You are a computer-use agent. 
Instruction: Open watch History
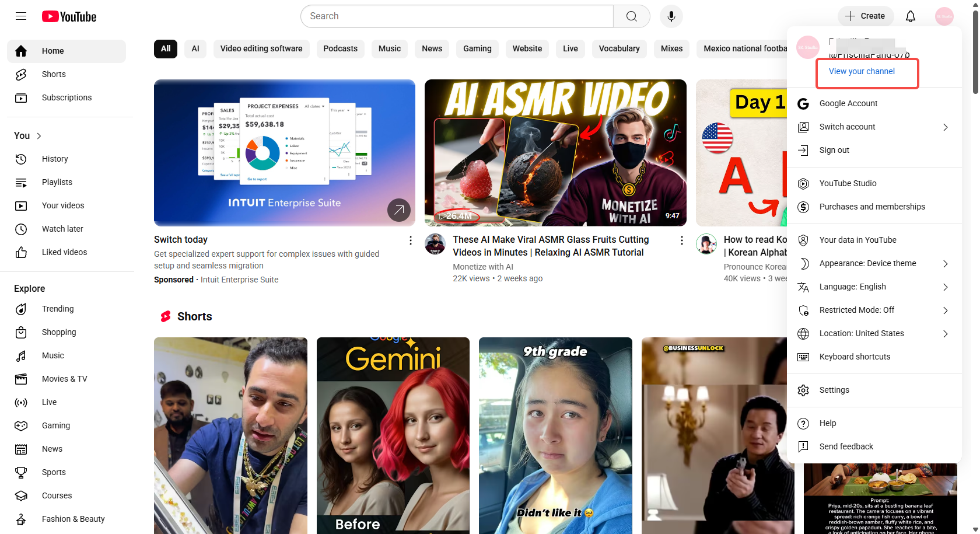click(x=66, y=159)
